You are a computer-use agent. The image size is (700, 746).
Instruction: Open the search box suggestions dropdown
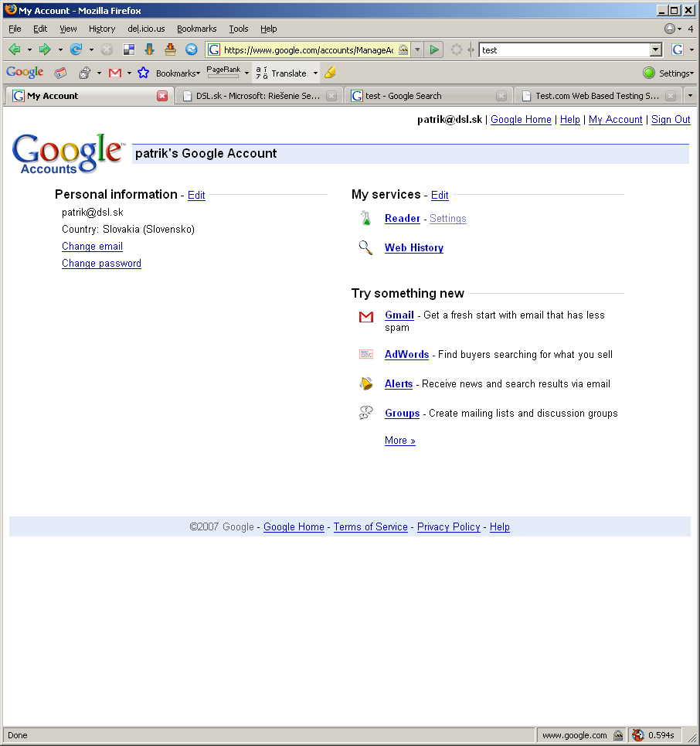[x=656, y=49]
